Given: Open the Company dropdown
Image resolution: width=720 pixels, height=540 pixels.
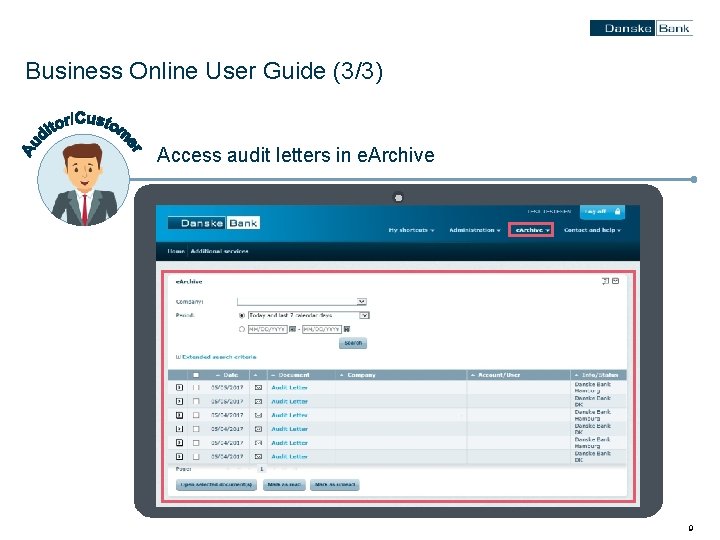Looking at the screenshot, I should [302, 301].
